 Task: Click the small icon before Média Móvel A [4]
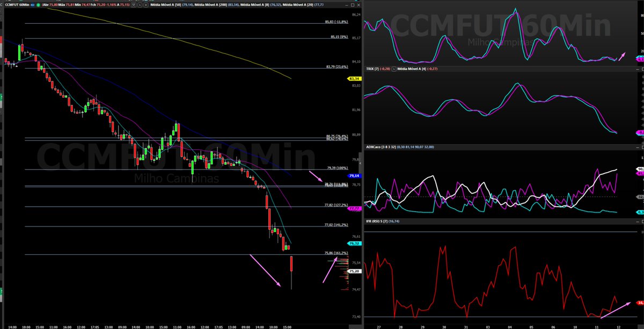(394, 69)
